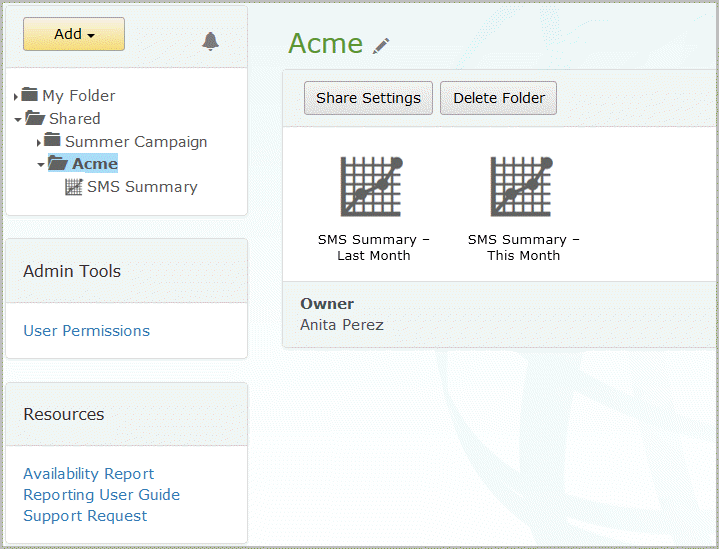719x549 pixels.
Task: Expand the My Folder tree arrow
Action: [16, 97]
